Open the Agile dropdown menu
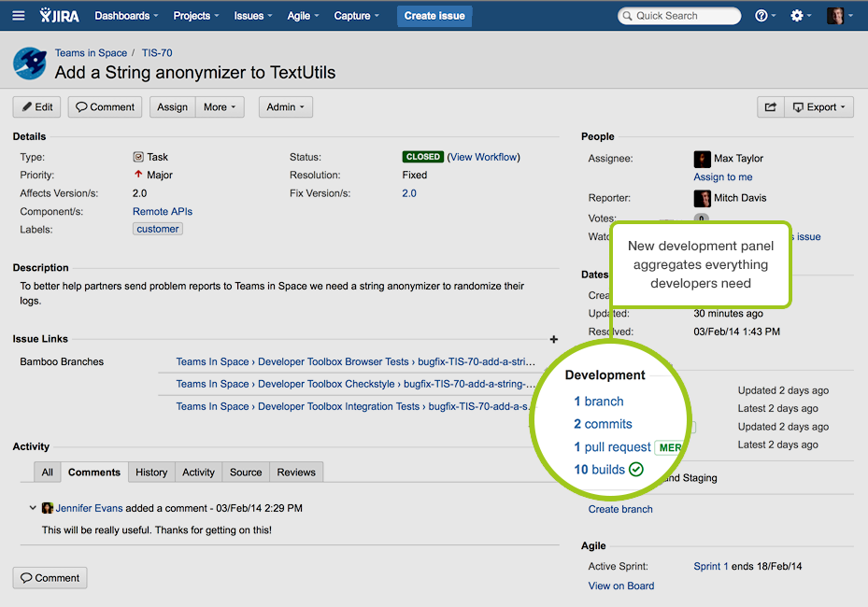This screenshot has height=607, width=868. pyautogui.click(x=303, y=16)
